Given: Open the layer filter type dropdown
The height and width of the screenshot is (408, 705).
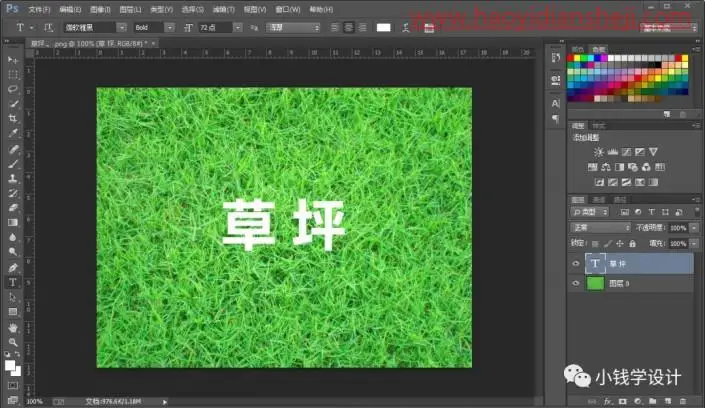Looking at the screenshot, I should click(590, 212).
